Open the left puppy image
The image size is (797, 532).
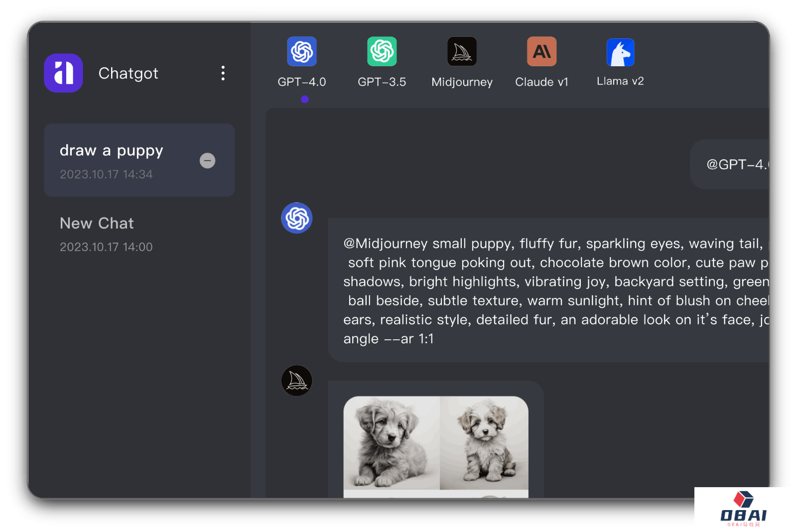pyautogui.click(x=392, y=442)
